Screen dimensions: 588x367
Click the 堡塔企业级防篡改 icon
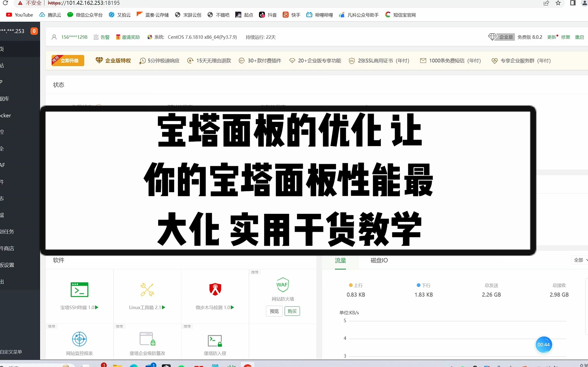point(148,339)
